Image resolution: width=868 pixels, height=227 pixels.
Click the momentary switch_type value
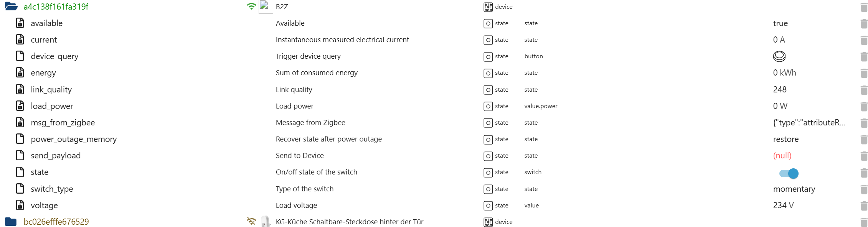(x=794, y=189)
